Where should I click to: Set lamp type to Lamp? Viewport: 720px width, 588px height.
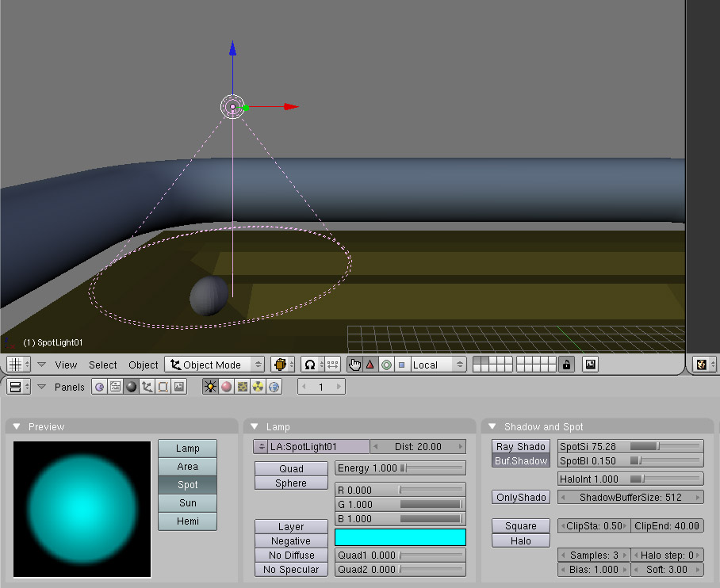[187, 448]
